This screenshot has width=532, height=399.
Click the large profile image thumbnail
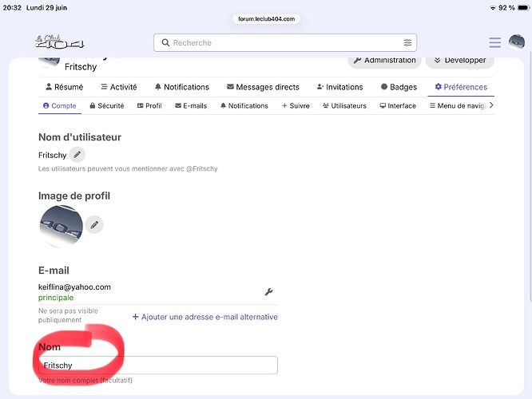point(61,226)
